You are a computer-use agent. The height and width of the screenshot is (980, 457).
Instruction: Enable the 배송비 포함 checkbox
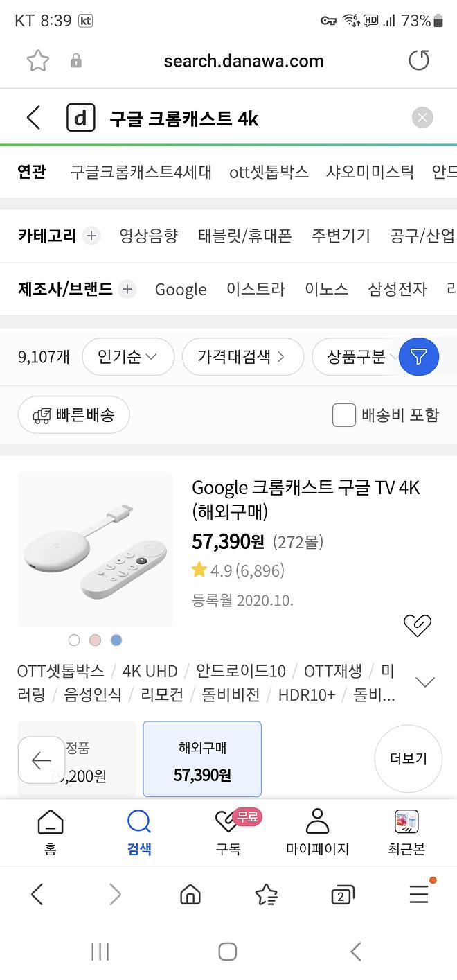pyautogui.click(x=344, y=415)
